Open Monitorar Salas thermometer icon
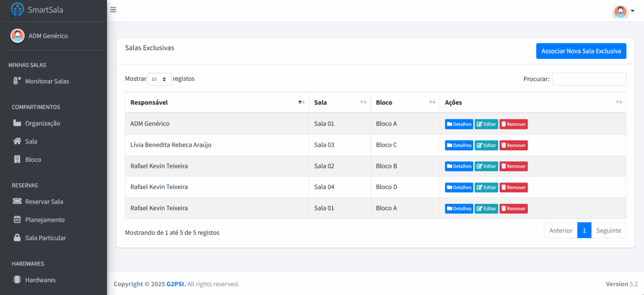 17,81
